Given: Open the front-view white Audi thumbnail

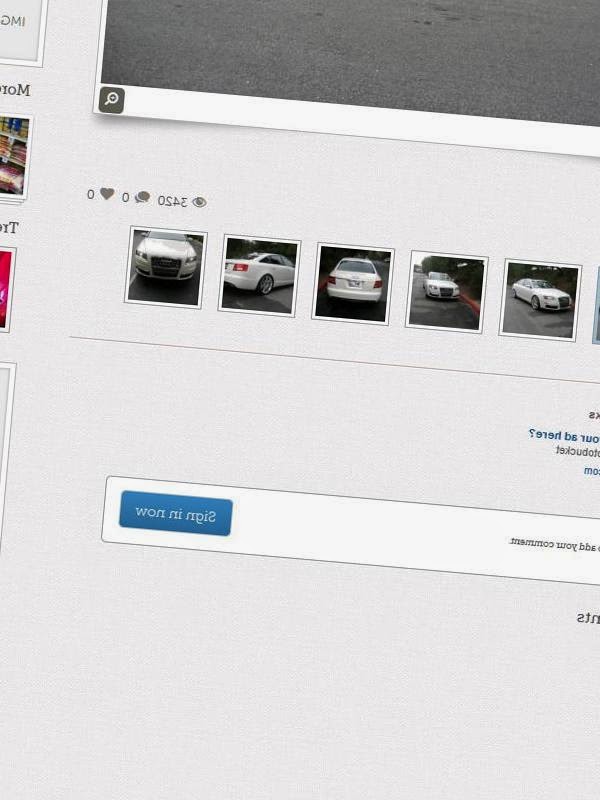Looking at the screenshot, I should [x=165, y=267].
